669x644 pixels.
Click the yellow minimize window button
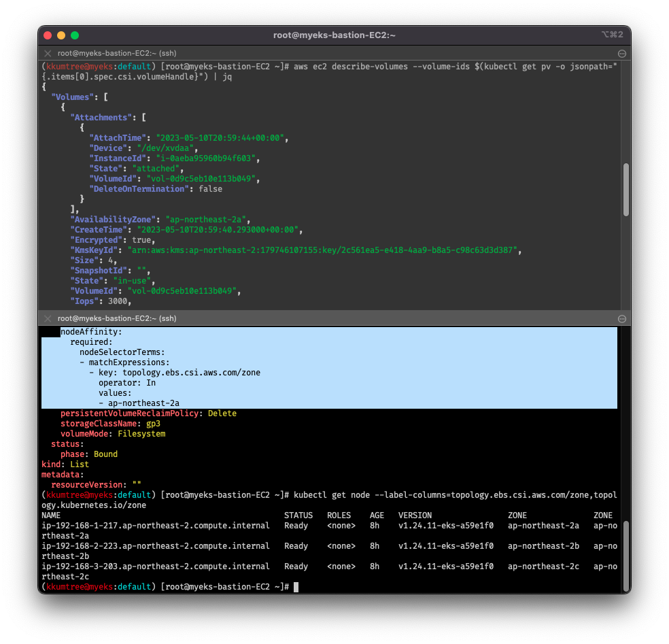pyautogui.click(x=61, y=35)
